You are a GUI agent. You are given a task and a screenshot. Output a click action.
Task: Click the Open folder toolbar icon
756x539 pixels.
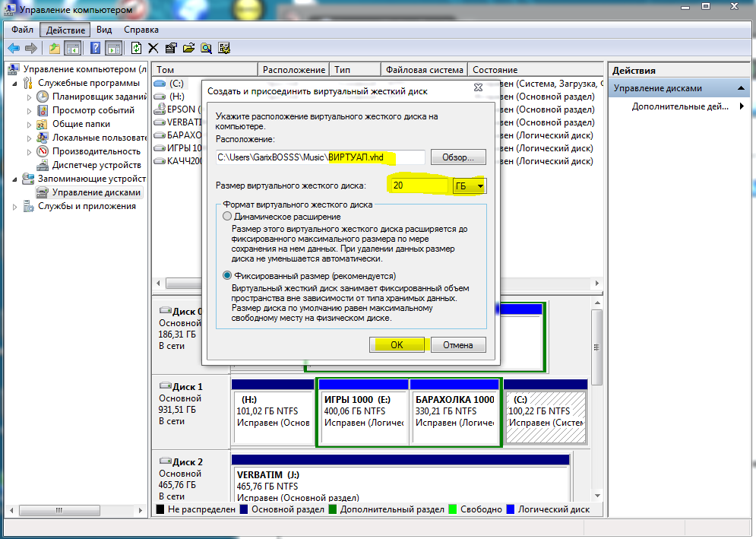tap(188, 48)
